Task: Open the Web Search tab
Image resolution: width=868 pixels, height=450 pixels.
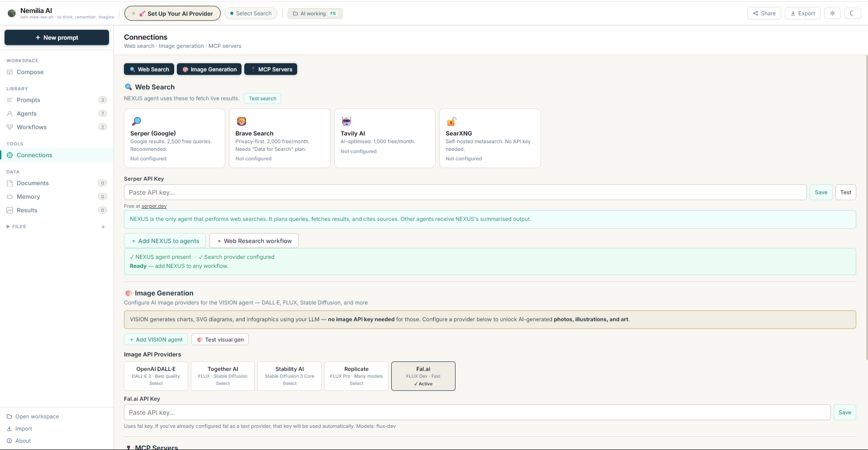Action: [x=149, y=69]
